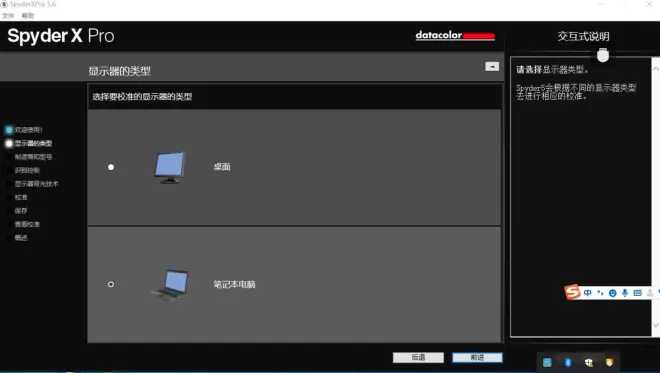Select the 桌面 desktop monitor radio button
The width and height of the screenshot is (660, 373).
click(111, 167)
